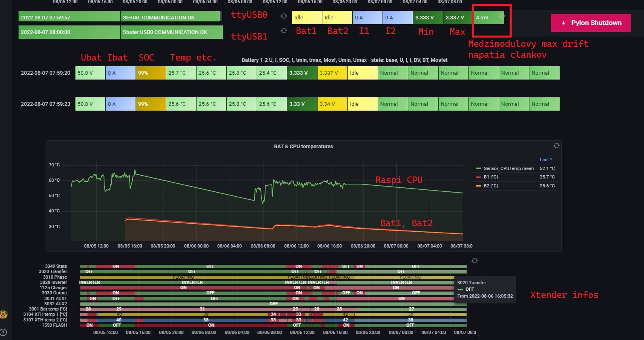Click the 25.7 °C temperature cell

181,73
